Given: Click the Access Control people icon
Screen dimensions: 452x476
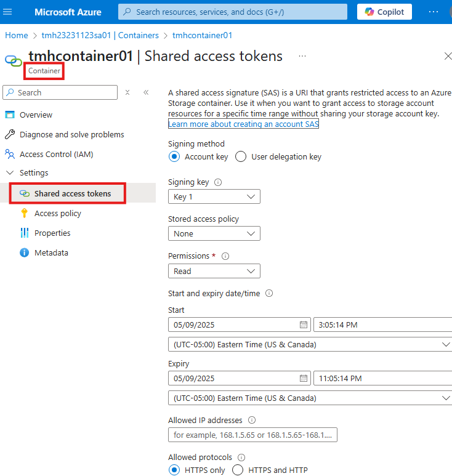Looking at the screenshot, I should (x=10, y=154).
